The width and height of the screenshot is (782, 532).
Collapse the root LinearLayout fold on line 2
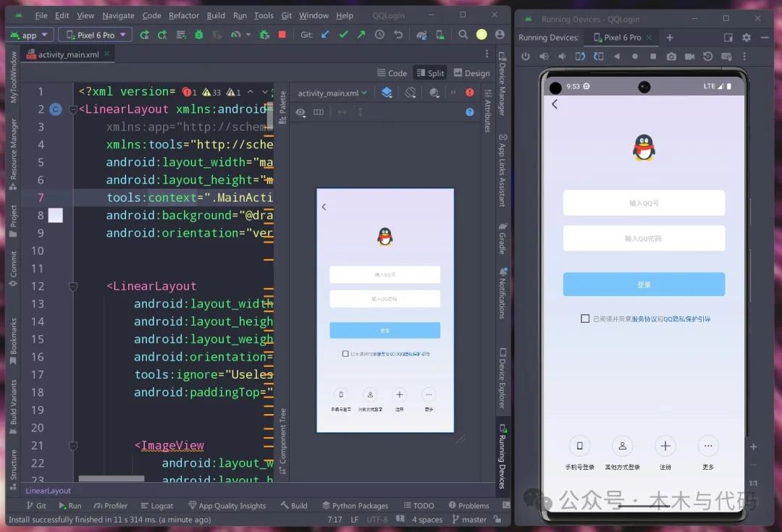[73, 109]
